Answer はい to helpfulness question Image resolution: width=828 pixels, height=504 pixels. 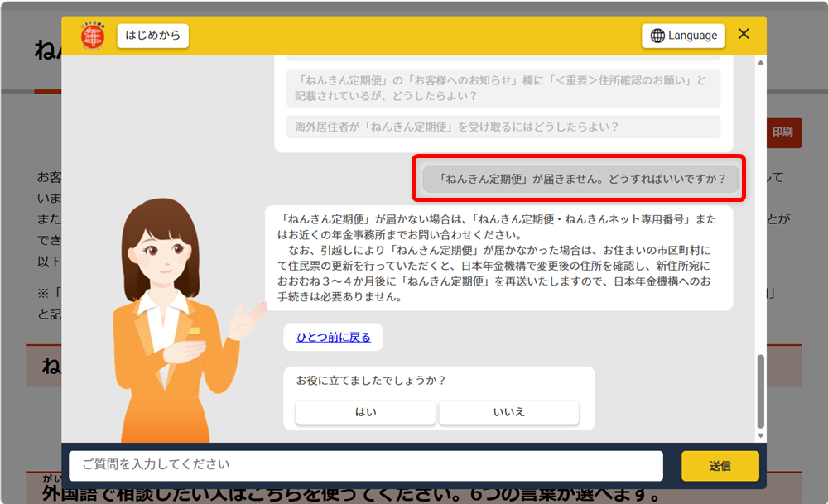point(365,411)
